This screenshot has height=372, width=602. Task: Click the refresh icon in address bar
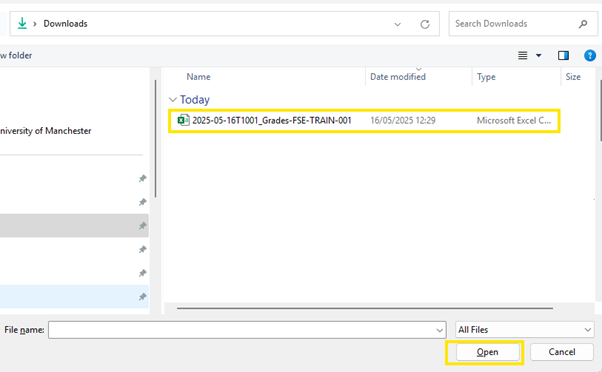pyautogui.click(x=425, y=24)
